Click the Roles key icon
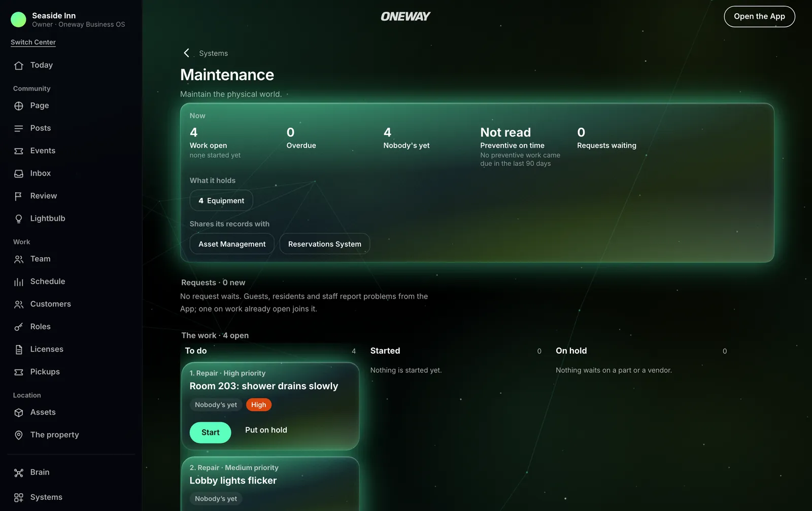812x511 pixels. point(19,327)
